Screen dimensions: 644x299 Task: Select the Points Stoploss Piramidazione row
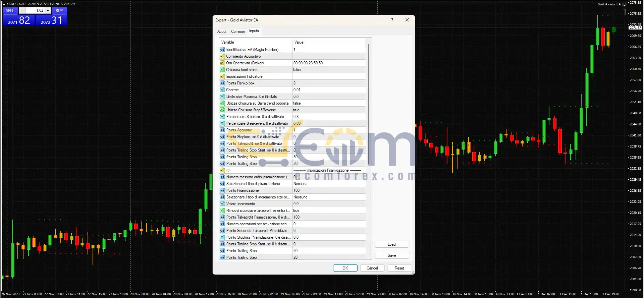tap(292, 237)
